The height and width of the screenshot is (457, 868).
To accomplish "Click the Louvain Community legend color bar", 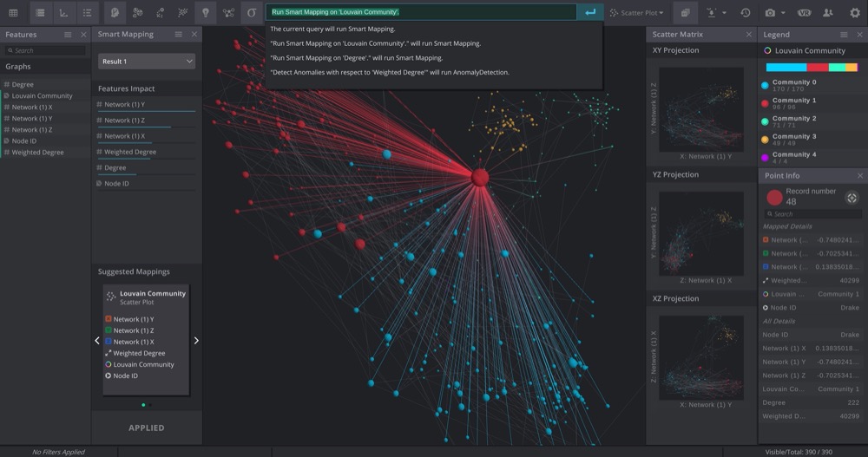I will point(811,67).
